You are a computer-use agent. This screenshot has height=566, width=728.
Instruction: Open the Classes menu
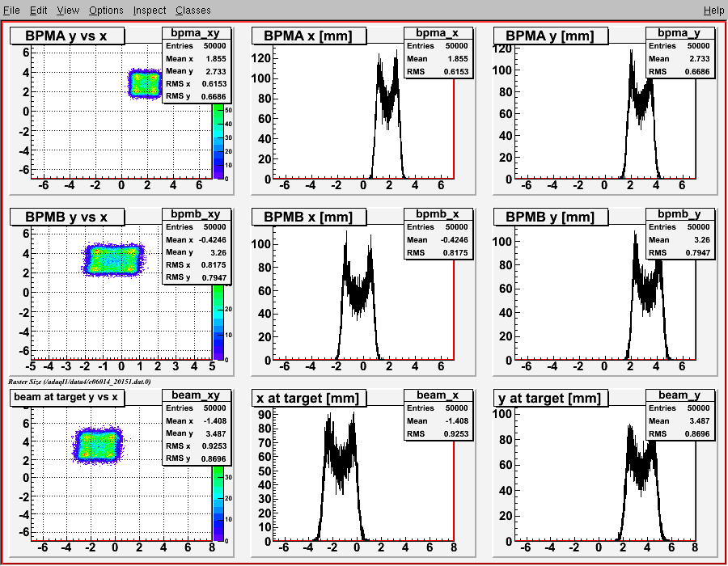pos(193,11)
